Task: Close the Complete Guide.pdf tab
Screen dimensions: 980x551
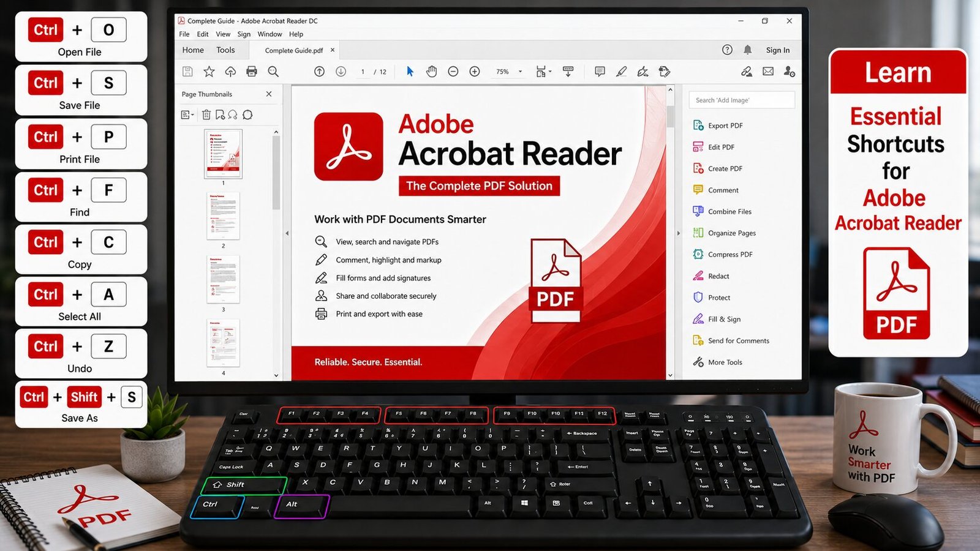Action: tap(333, 50)
